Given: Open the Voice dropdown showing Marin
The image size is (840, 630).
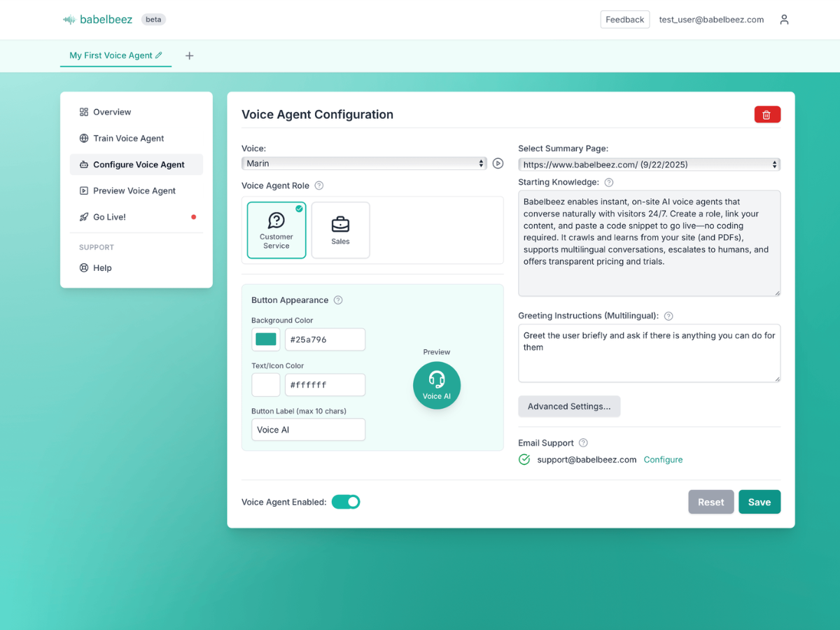Looking at the screenshot, I should coord(363,163).
